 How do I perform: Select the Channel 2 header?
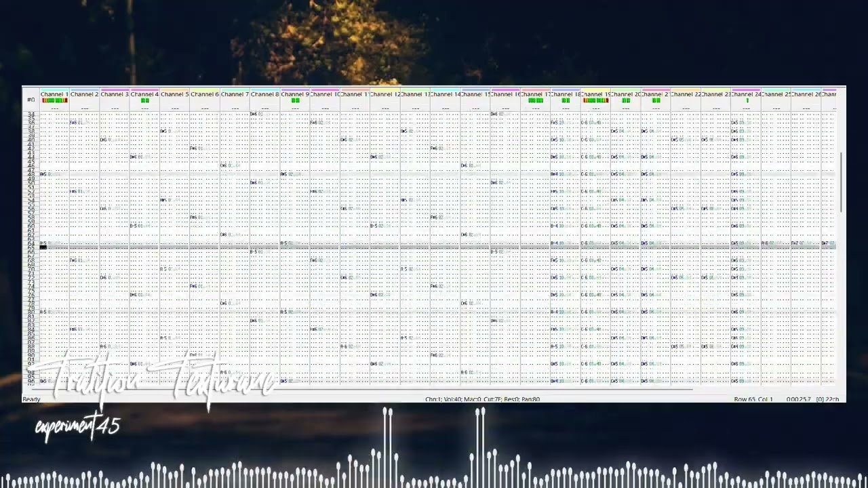(84, 94)
